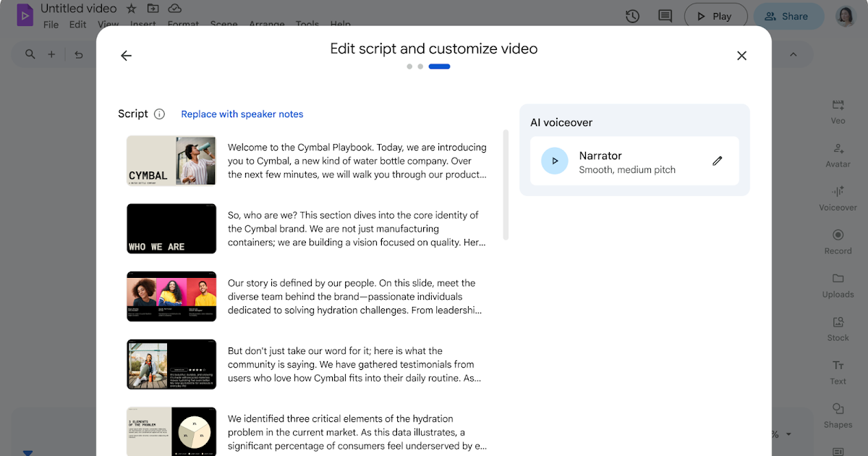Select the testimonials slide thumbnail

click(171, 364)
